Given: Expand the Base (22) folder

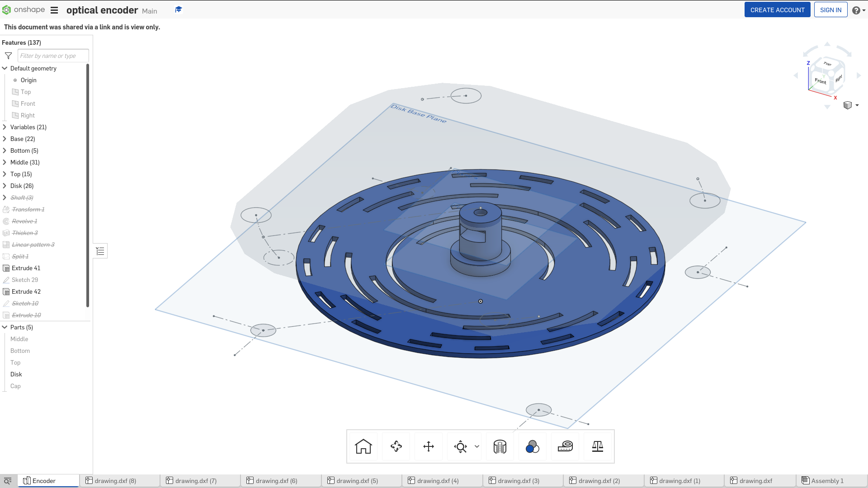Looking at the screenshot, I should coord(5,139).
